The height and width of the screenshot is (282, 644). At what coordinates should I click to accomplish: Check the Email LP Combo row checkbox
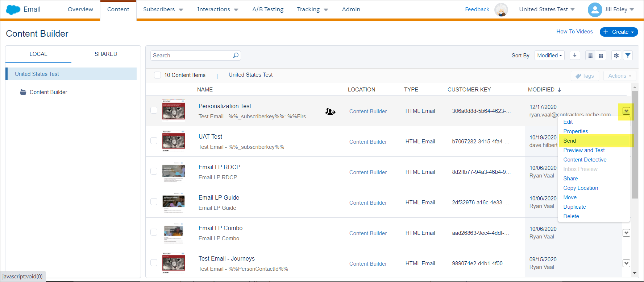tap(154, 232)
